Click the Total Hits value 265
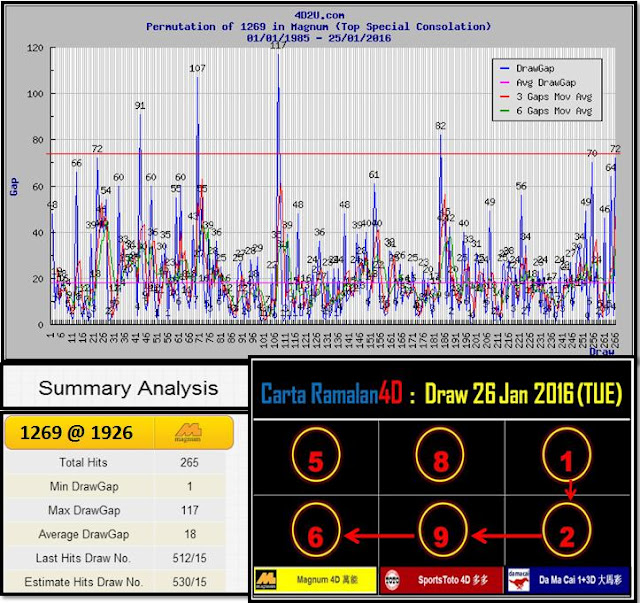Screen dimensions: 640x603 [189, 463]
